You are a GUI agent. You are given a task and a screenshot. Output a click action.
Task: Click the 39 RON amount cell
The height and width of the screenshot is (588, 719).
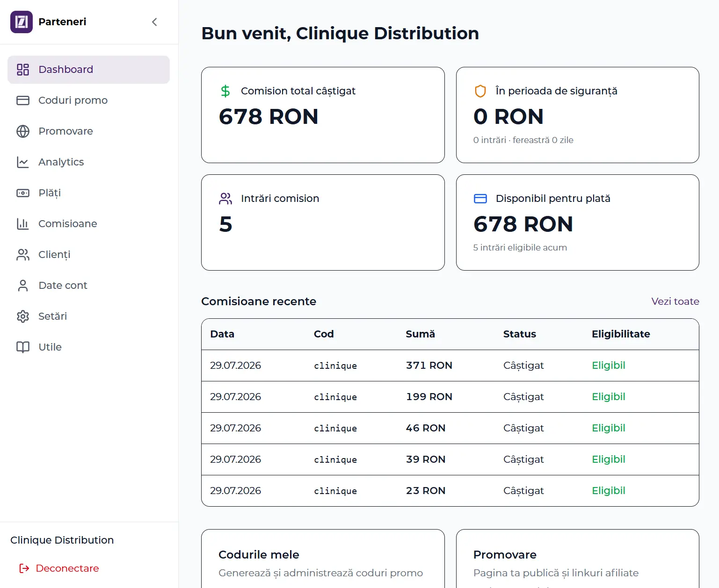[x=426, y=459]
